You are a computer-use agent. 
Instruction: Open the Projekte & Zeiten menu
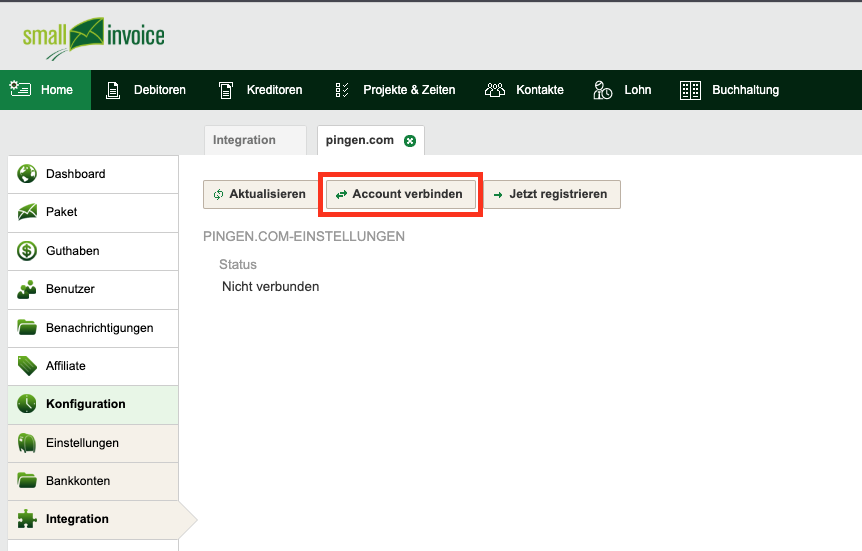[409, 90]
